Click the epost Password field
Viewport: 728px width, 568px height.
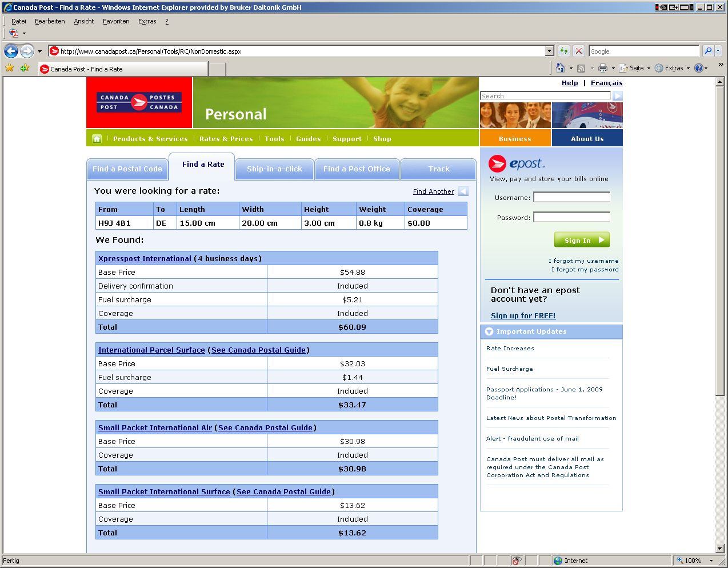click(x=571, y=217)
